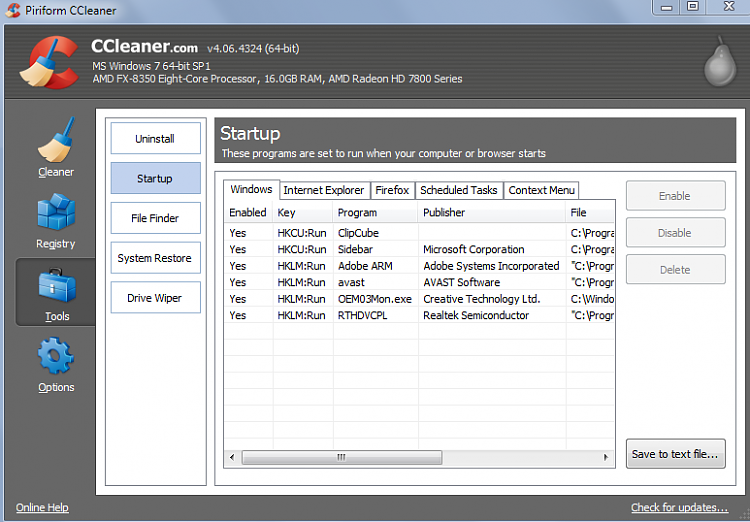This screenshot has height=522, width=750.
Task: Sort by the Publisher column header
Action: 492,212
